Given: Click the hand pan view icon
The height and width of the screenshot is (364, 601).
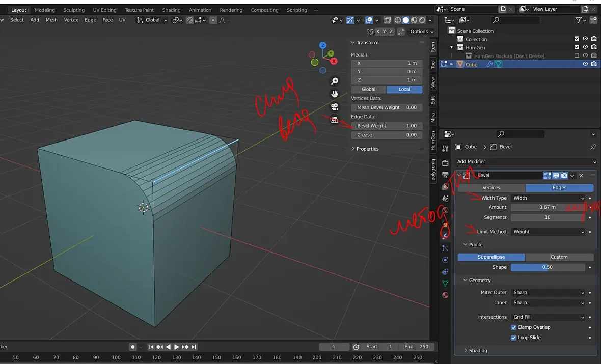Looking at the screenshot, I should pyautogui.click(x=335, y=94).
